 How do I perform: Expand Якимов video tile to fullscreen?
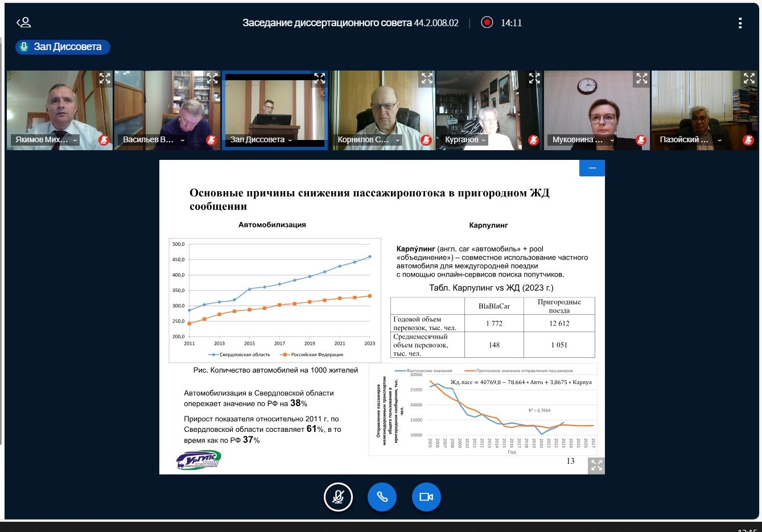tap(105, 79)
